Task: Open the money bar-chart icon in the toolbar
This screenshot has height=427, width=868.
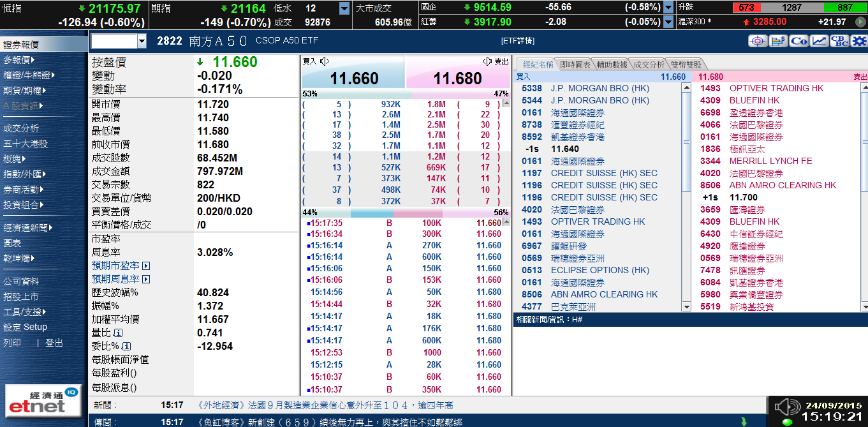Action: 778,41
